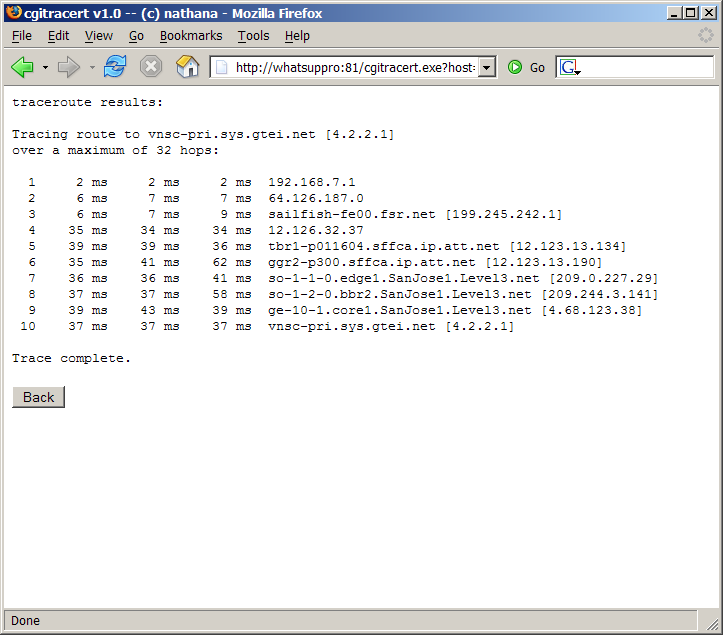723x635 pixels.
Task: Open the Help menu
Action: click(x=297, y=36)
